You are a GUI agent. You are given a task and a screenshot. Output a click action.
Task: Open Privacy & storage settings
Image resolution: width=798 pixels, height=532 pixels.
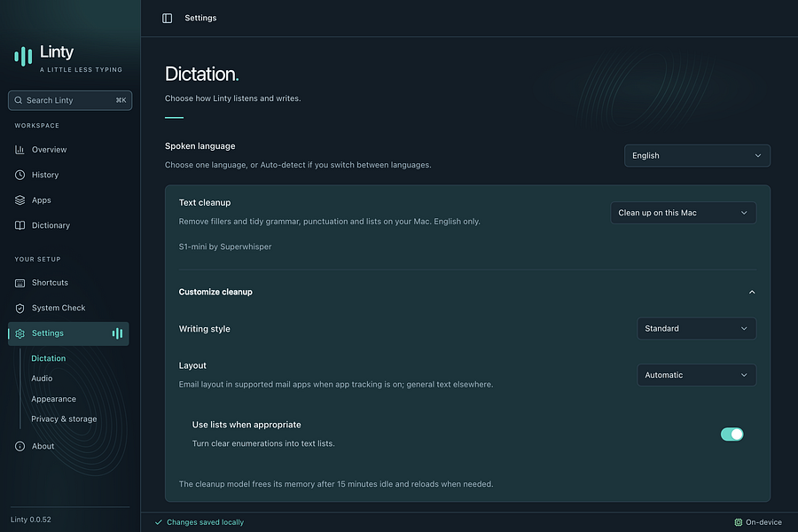[x=64, y=419]
